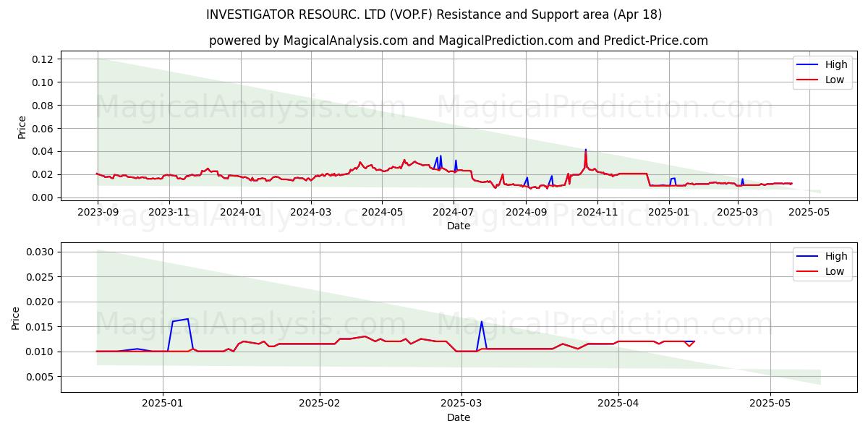The image size is (868, 434).
Task: Click the chart title 'INVESTIGATOR RESOURC. LTD (VOP.F) Resistance and Support area (Apr 18)'
Action: coord(434,14)
